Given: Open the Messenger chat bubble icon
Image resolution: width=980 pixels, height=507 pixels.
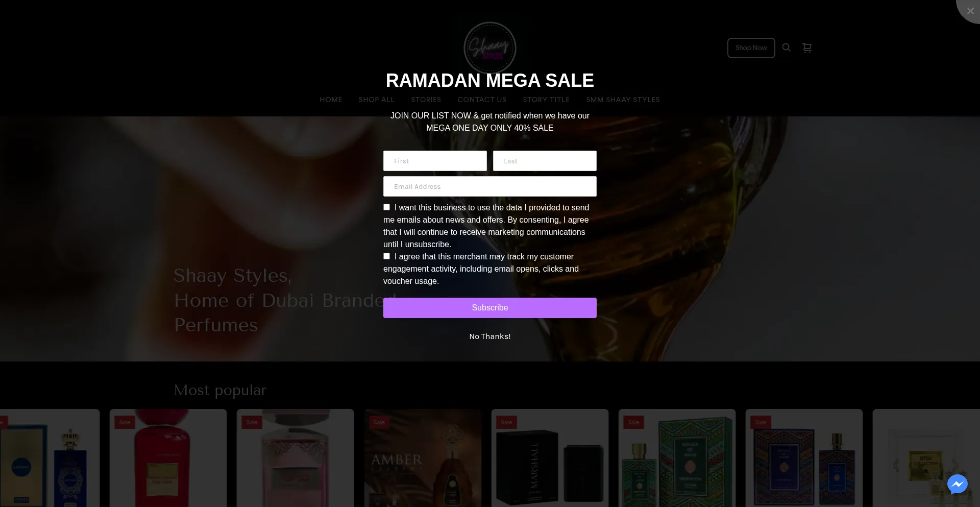Looking at the screenshot, I should tap(958, 484).
